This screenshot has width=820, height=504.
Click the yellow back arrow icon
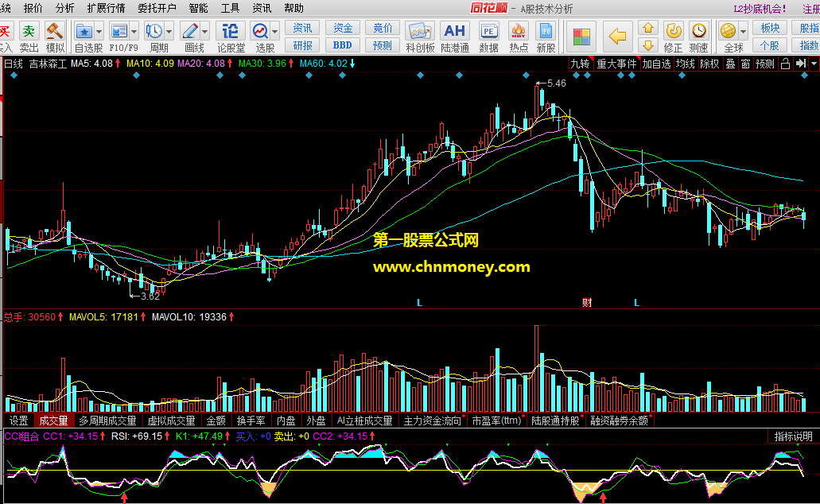(x=618, y=37)
